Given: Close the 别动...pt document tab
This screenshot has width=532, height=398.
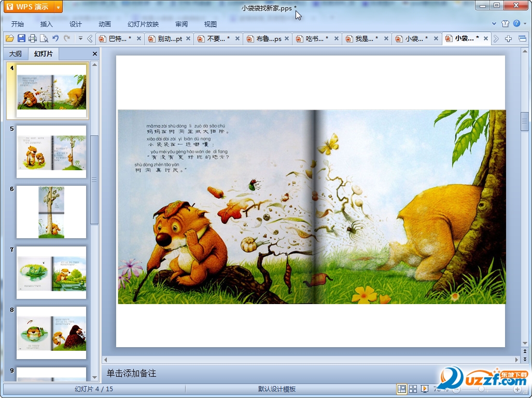Looking at the screenshot, I should click(x=188, y=39).
